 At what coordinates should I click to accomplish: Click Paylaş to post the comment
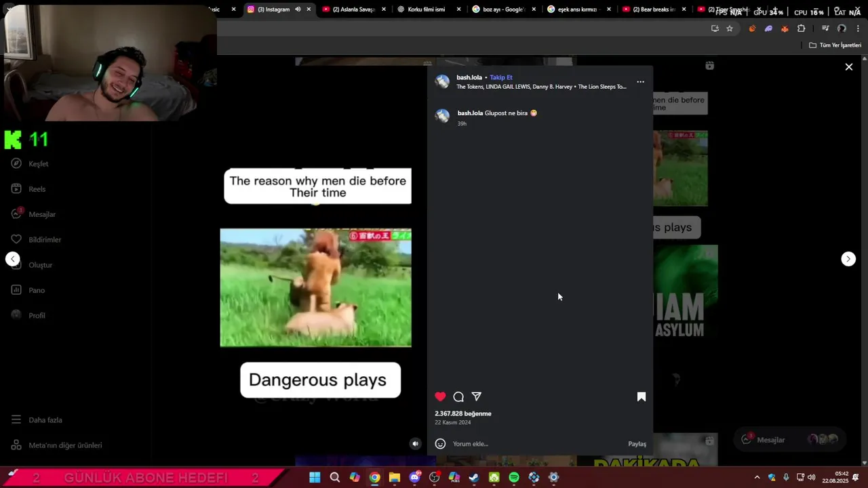(637, 444)
